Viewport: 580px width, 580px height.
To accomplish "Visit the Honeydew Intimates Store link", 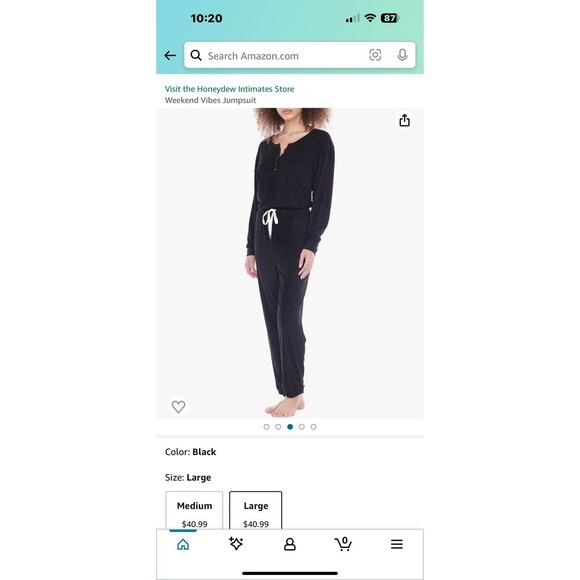I will 229,89.
